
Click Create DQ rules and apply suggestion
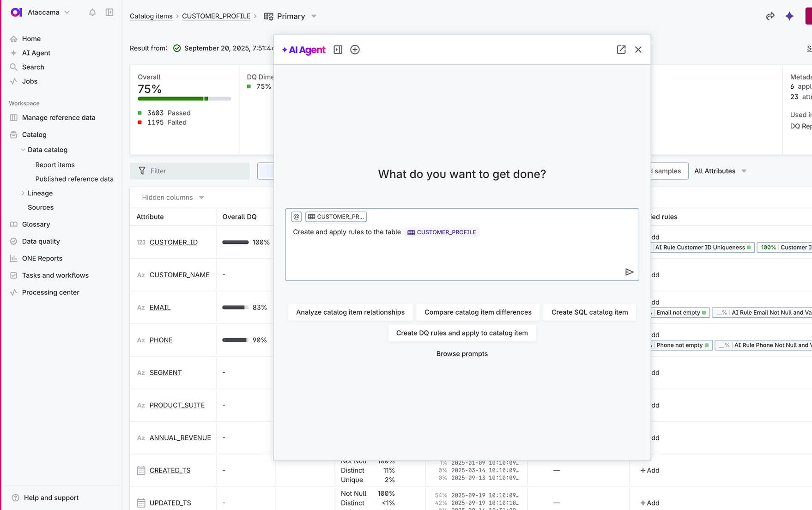click(x=462, y=333)
